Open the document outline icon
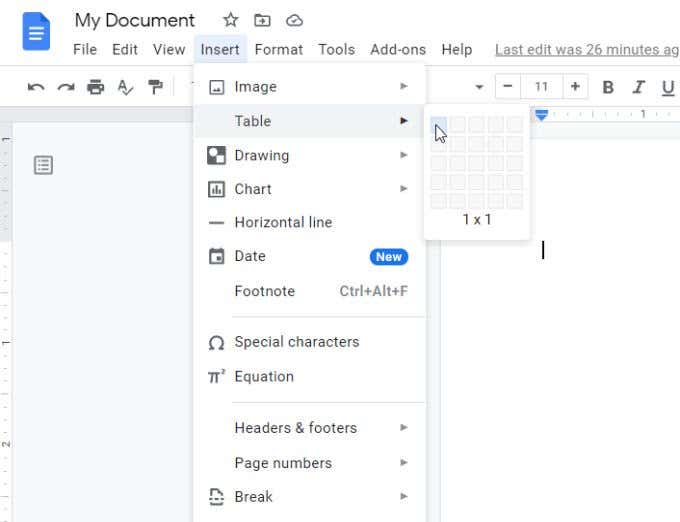680x522 pixels. tap(43, 165)
